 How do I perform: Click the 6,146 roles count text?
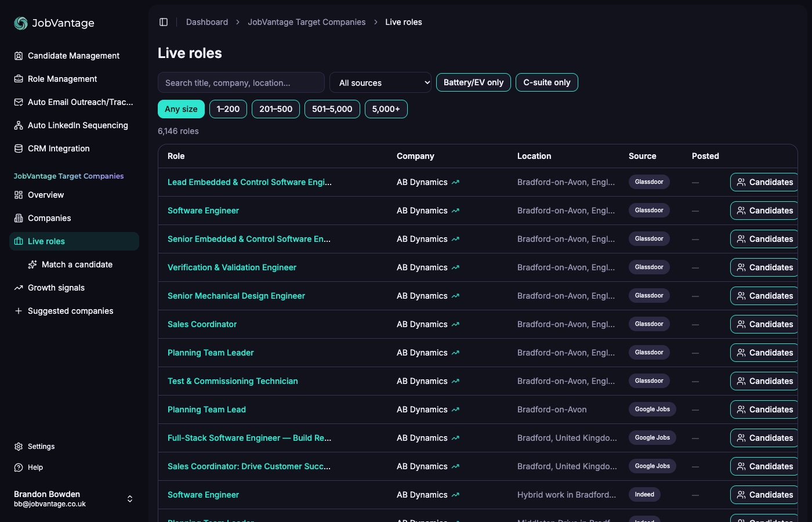point(178,131)
